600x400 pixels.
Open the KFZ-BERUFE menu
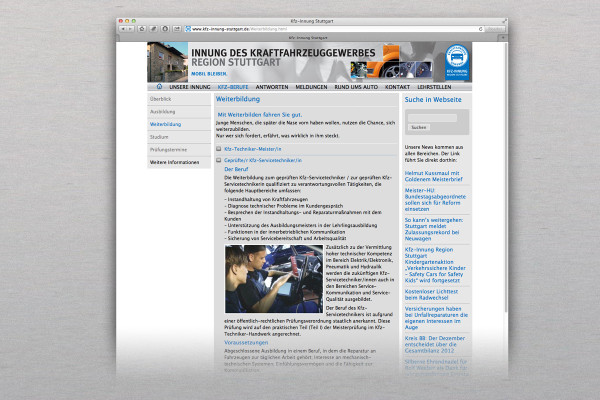tap(233, 87)
